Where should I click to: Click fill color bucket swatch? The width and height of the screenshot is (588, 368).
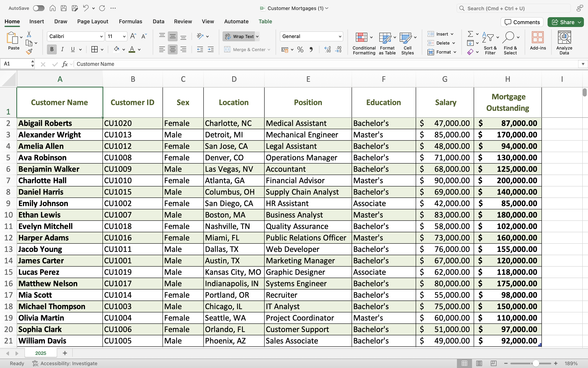[116, 50]
